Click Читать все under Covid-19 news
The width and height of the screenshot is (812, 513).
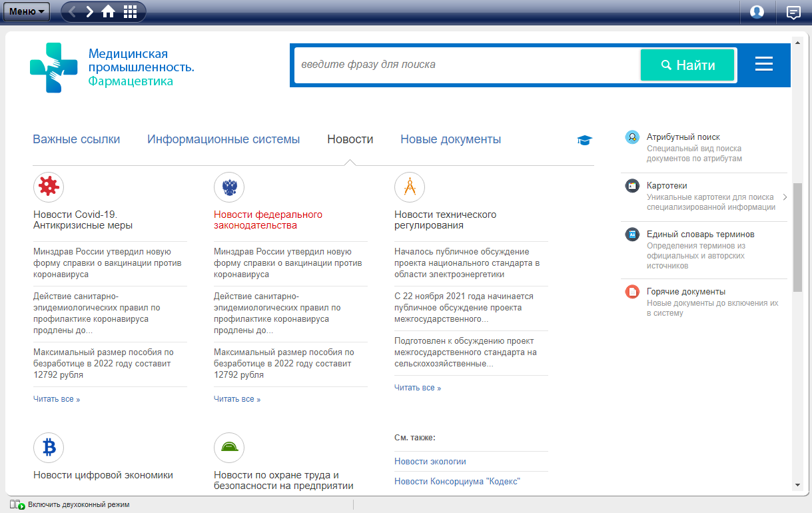[57, 399]
